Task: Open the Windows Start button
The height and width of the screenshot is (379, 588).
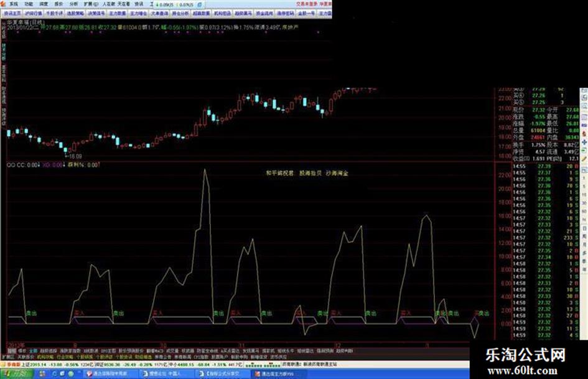Action: point(16,374)
